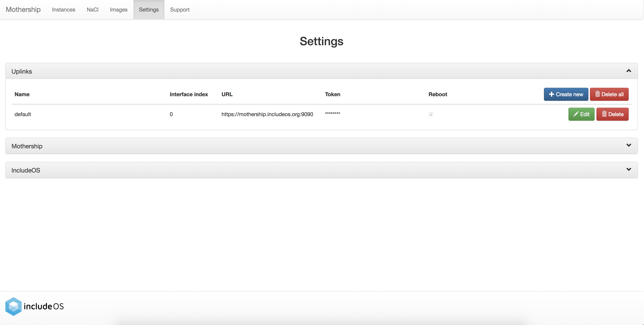Image resolution: width=644 pixels, height=325 pixels.
Task: Click the IncludeOS panel heading text
Action: pos(26,170)
